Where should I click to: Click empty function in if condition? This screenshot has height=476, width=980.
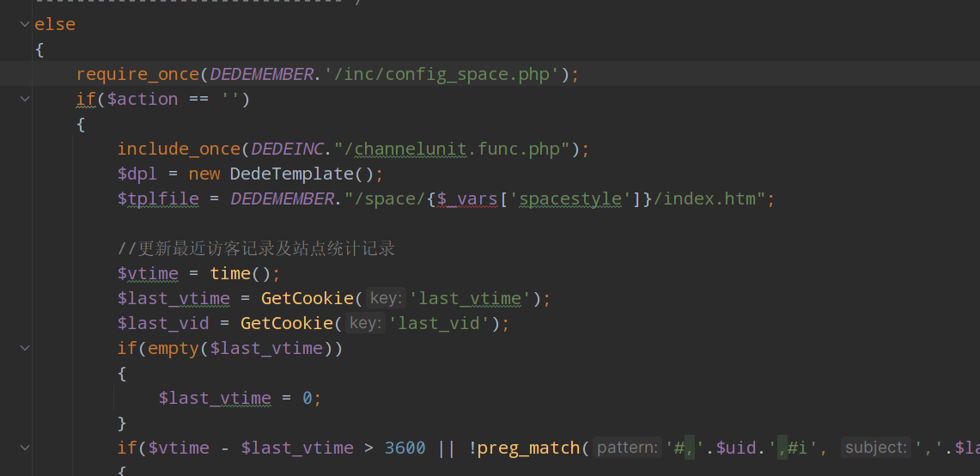[173, 348]
